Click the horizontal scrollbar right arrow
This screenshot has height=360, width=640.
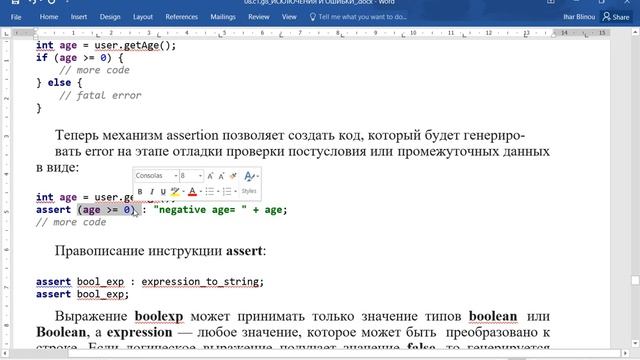(626, 353)
